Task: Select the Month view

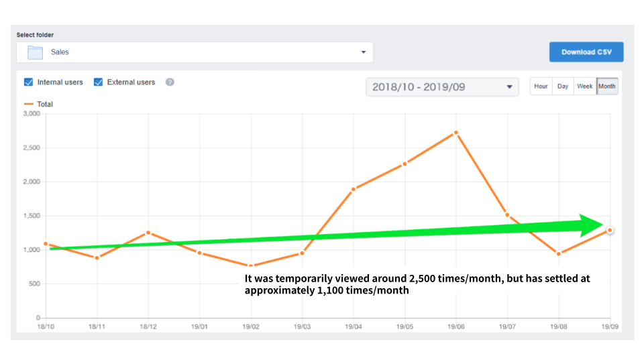Action: click(607, 86)
